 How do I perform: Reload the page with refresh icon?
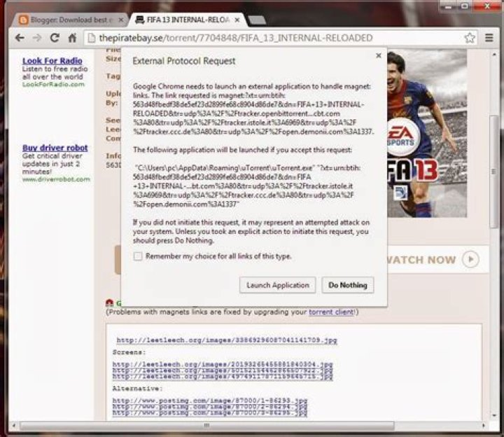55,38
